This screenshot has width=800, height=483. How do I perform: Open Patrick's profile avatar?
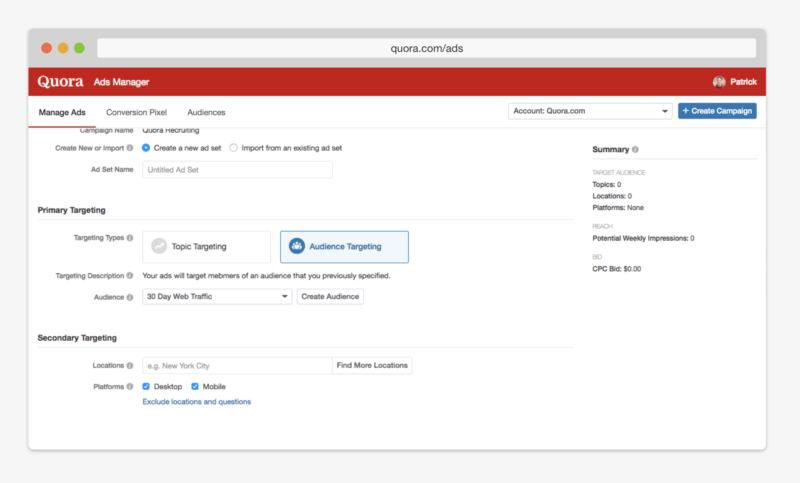click(x=719, y=82)
